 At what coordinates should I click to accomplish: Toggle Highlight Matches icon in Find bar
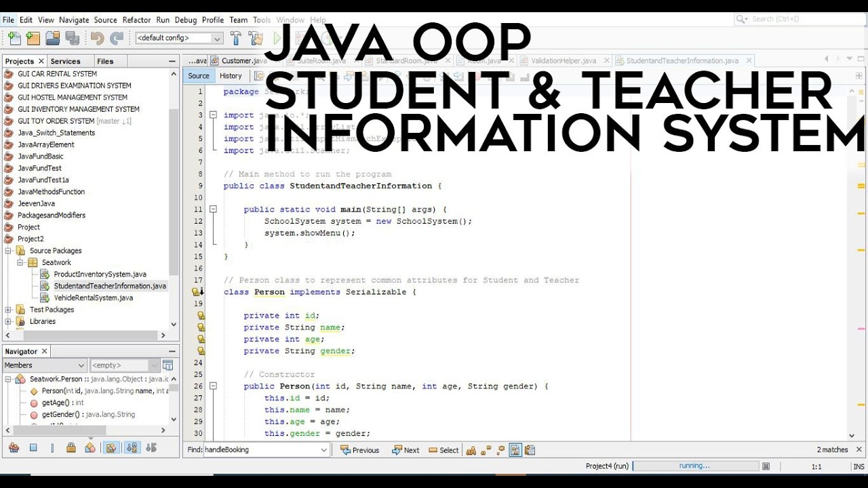515,450
